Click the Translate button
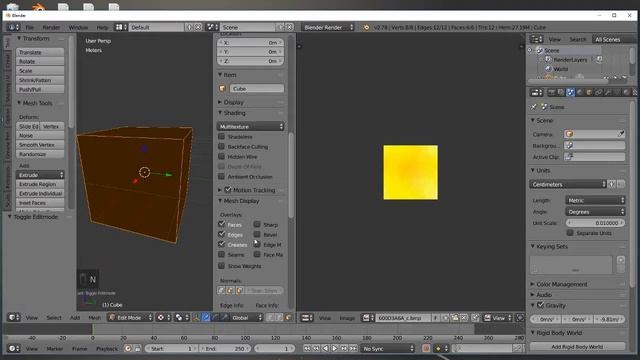The height and width of the screenshot is (360, 640). pos(40,52)
